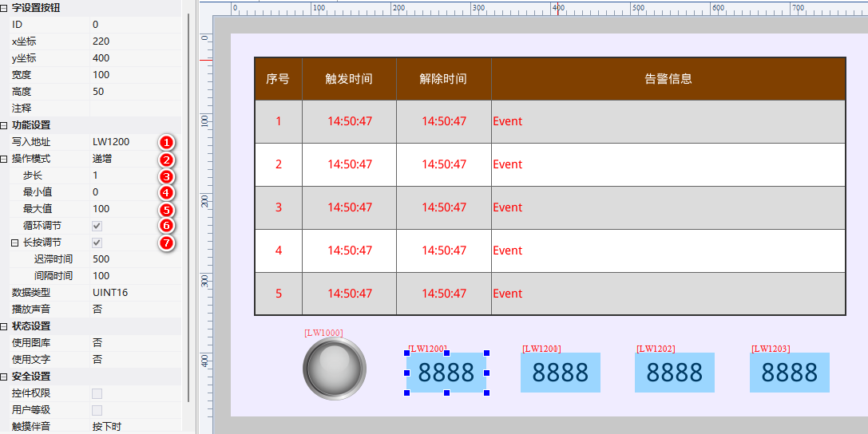Click red badge 4 next to 最小值

click(x=165, y=192)
